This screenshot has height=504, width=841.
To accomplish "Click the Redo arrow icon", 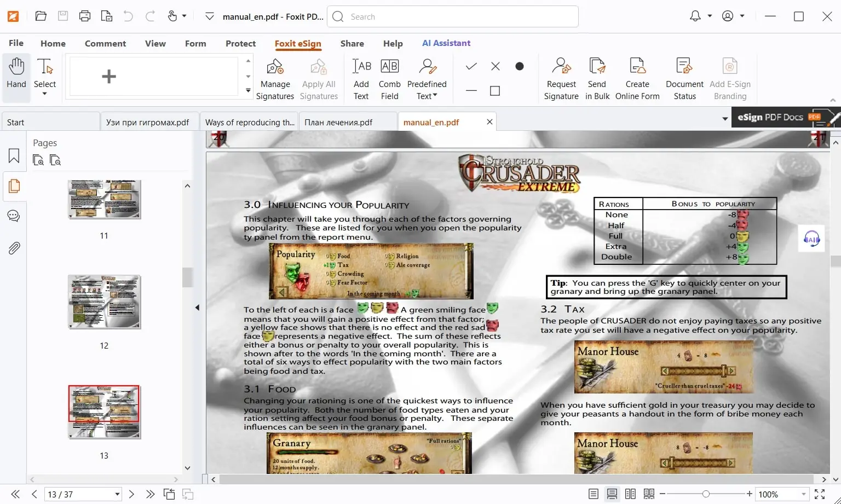I will point(150,16).
